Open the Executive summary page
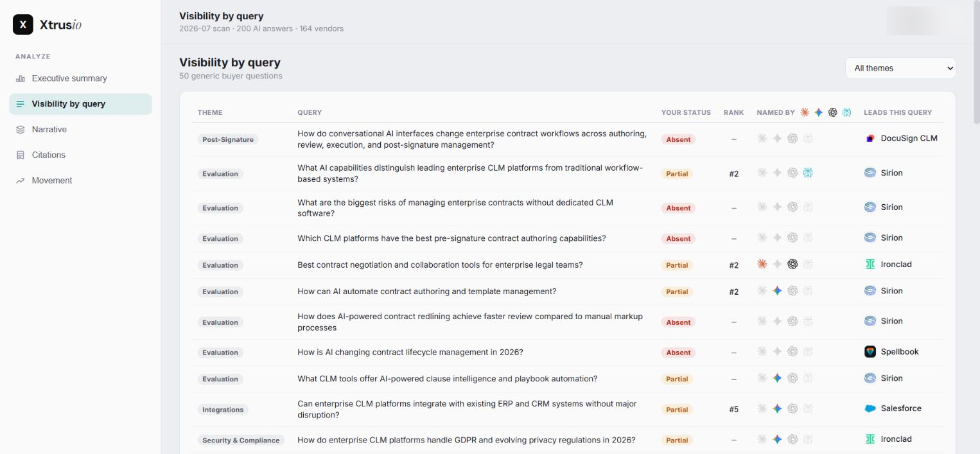The image size is (980, 454). 80,78
